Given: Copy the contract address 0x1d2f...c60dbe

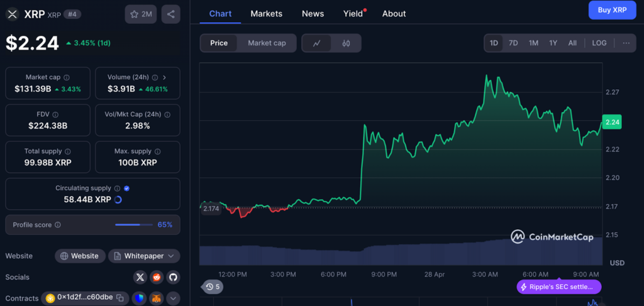Looking at the screenshot, I should pos(120,298).
